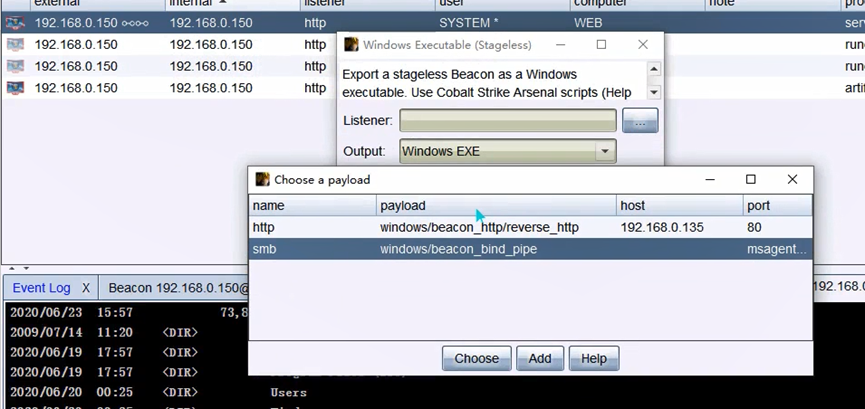Click Choose a payload dialog title icon
865x409 pixels.
click(x=263, y=179)
